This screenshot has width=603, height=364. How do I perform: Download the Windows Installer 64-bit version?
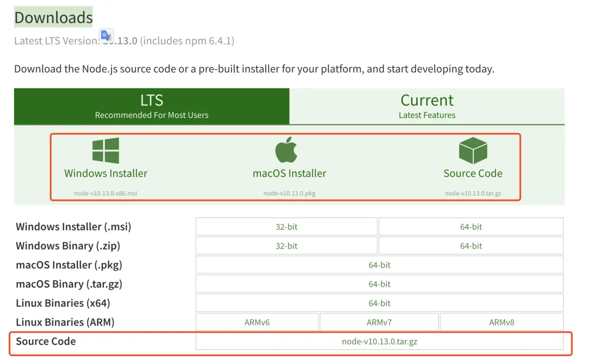pos(470,226)
